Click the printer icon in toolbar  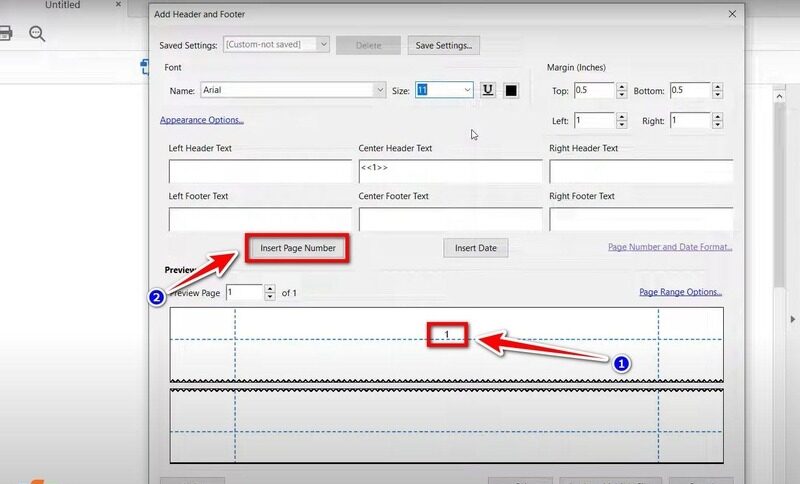[x=5, y=34]
